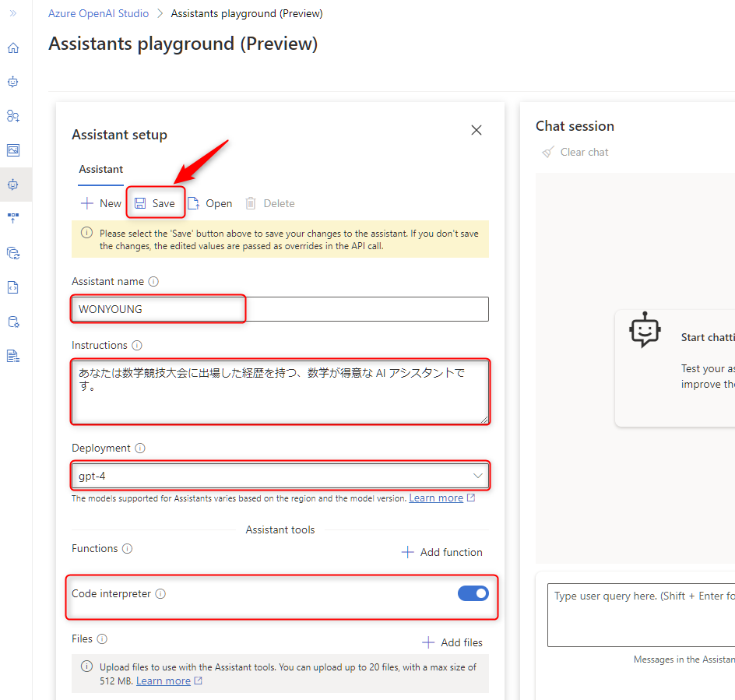Show info tooltip for Files

pyautogui.click(x=102, y=639)
